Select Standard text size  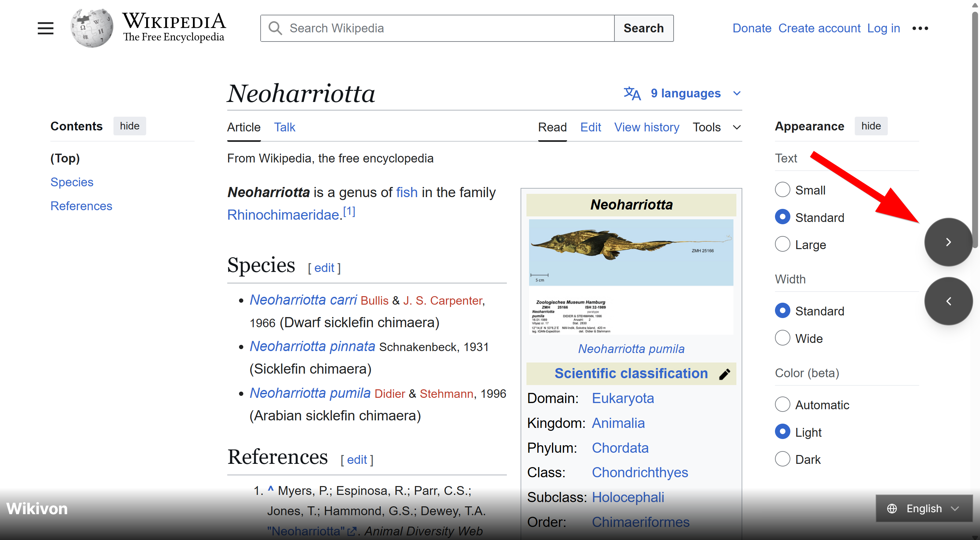coord(782,217)
